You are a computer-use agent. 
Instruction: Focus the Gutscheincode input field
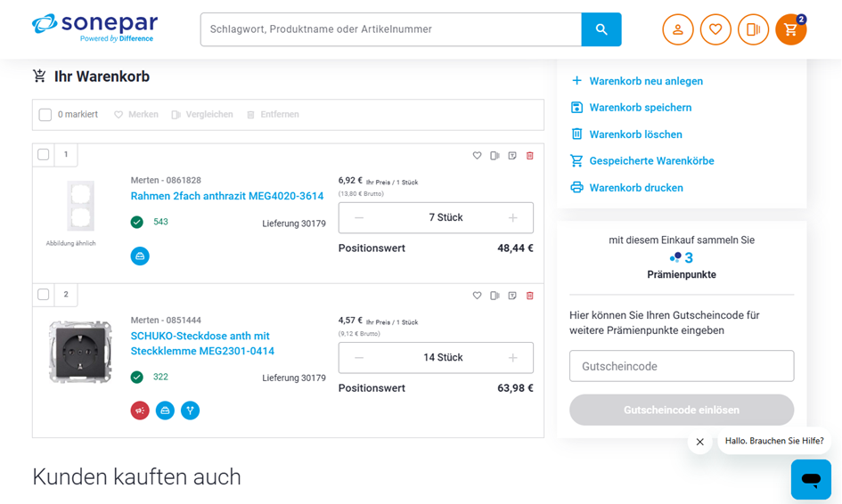(682, 366)
